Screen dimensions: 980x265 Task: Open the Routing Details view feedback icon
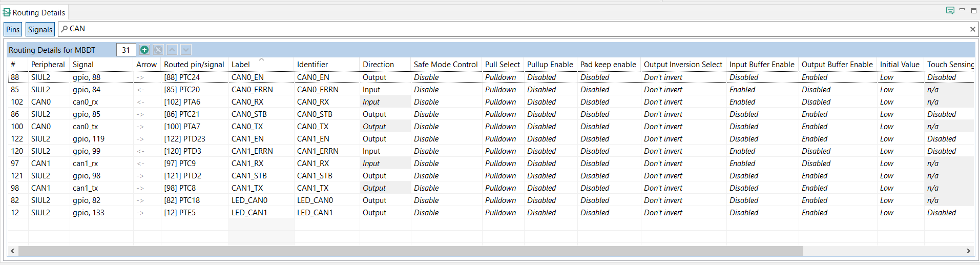coord(950,10)
